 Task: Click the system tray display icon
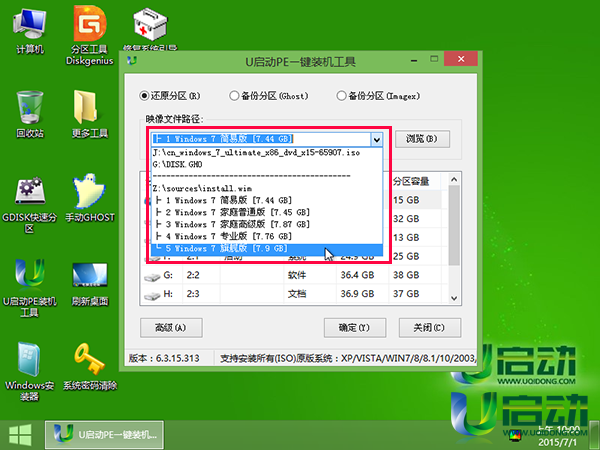515,435
